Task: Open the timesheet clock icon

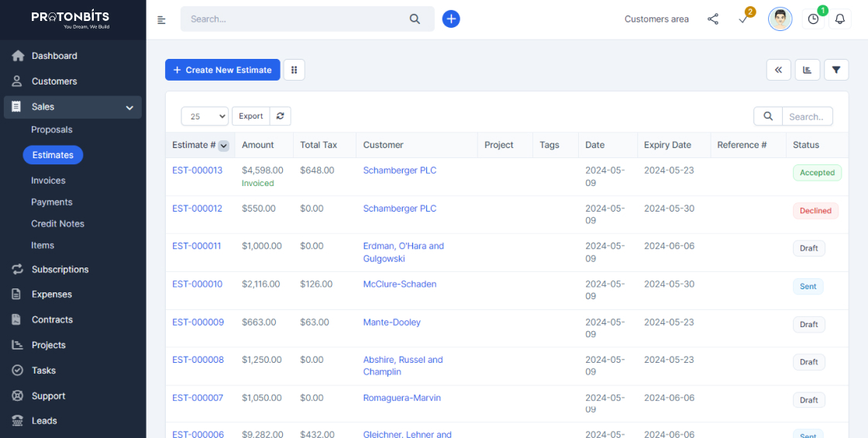Action: pos(813,19)
